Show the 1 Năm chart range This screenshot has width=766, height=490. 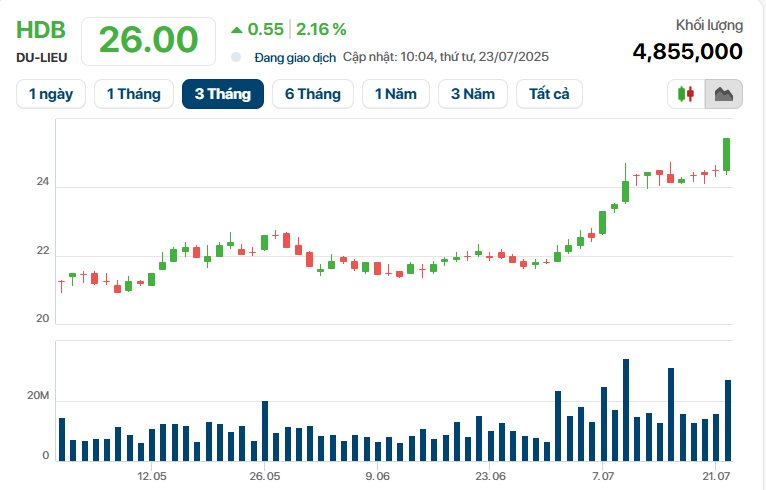coord(395,94)
